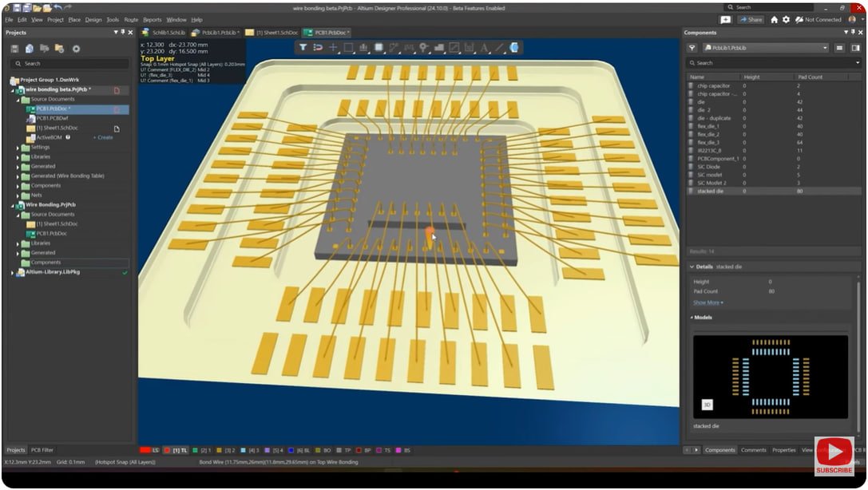Select the place via pin icon
The height and width of the screenshot is (490, 868).
click(x=424, y=48)
